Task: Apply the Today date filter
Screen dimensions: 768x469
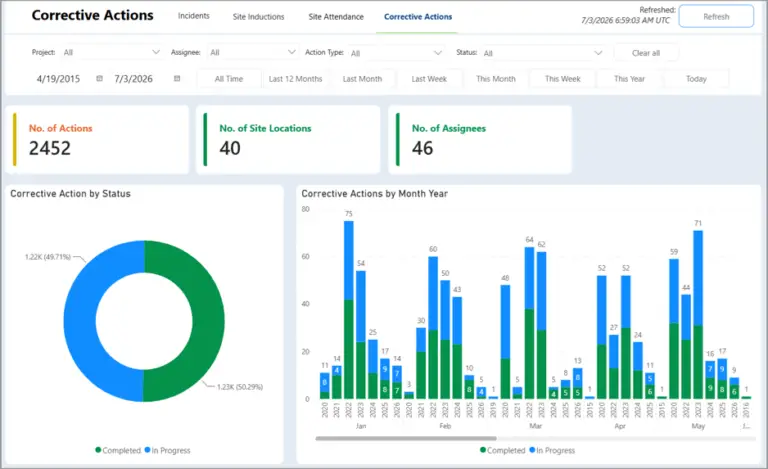Action: click(696, 79)
